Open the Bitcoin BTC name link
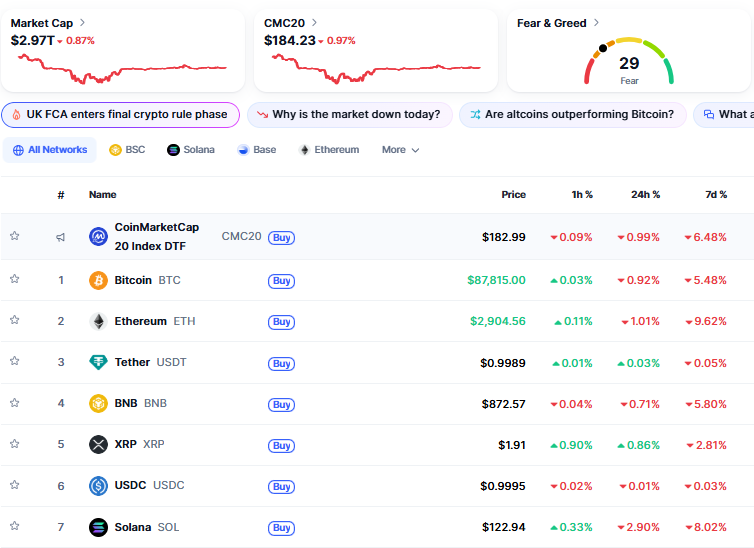 click(147, 280)
